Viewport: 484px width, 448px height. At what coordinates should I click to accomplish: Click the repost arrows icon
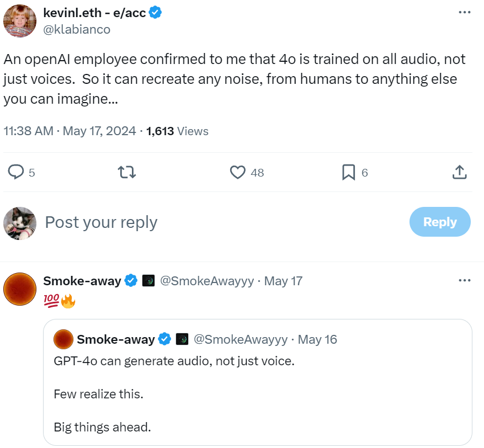click(127, 173)
